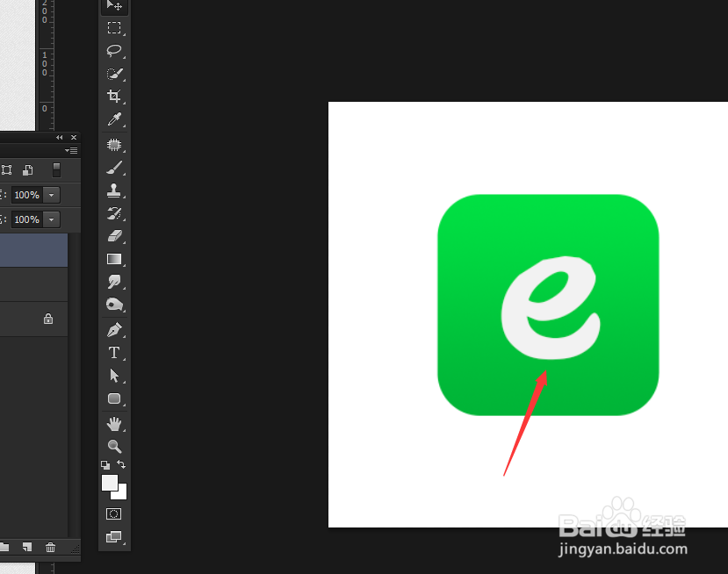Select the History Brush tool
Screen dimensions: 728x574
click(x=114, y=213)
